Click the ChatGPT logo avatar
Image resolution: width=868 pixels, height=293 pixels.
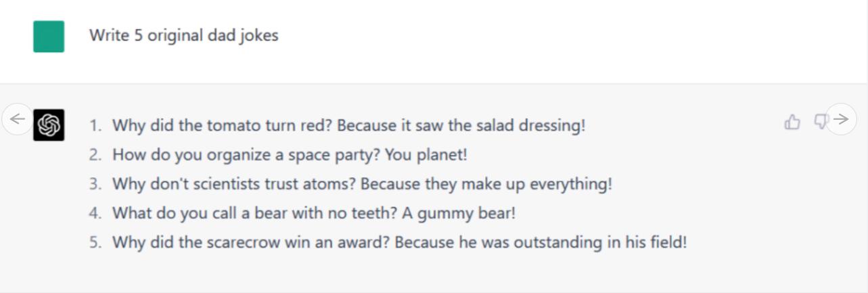(x=49, y=125)
